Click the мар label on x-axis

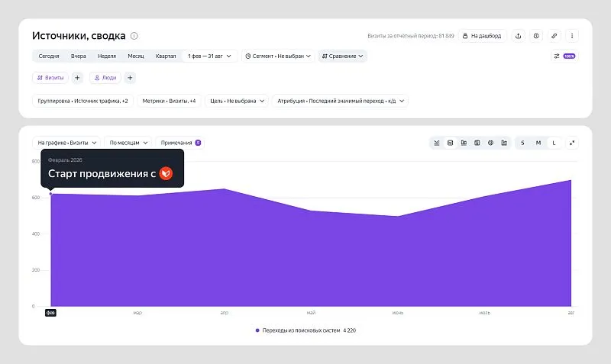137,313
